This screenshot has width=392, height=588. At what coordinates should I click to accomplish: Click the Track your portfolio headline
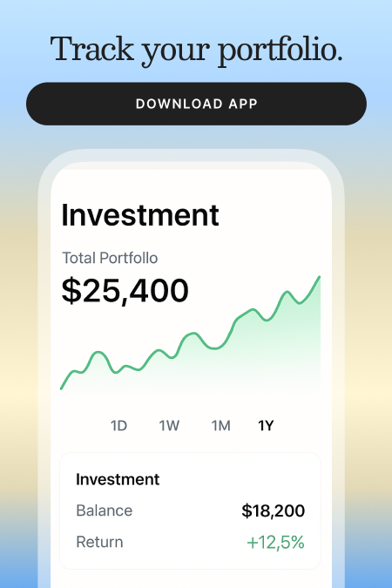tap(196, 51)
